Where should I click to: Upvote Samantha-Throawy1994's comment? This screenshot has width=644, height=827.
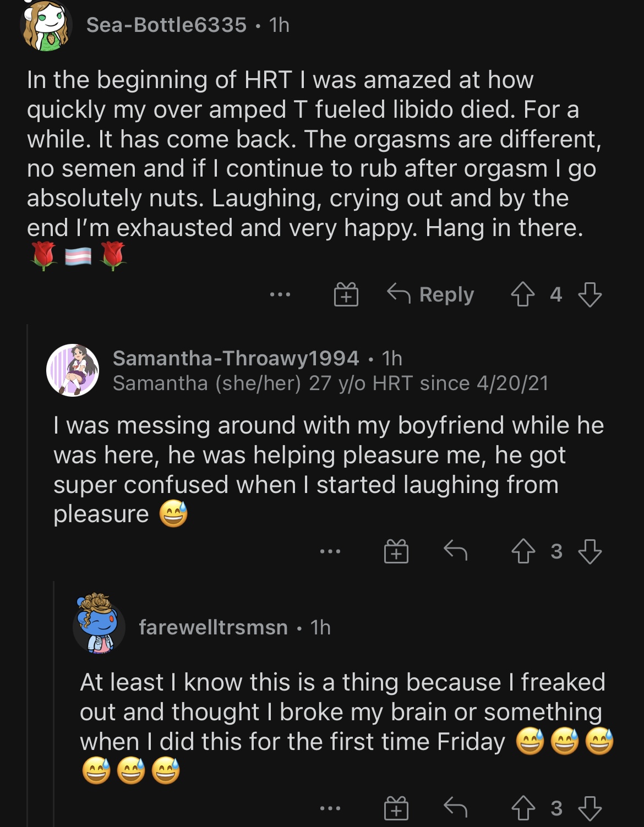tap(522, 551)
